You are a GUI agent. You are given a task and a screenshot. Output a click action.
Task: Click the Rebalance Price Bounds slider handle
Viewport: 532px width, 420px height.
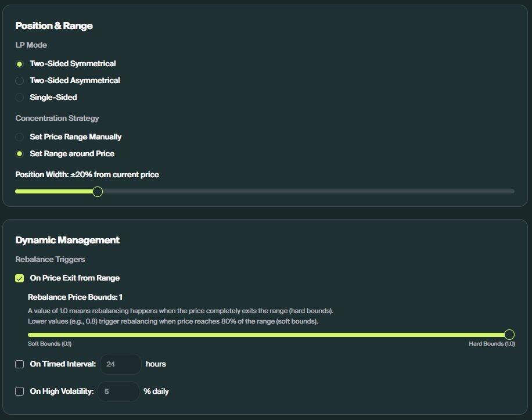509,335
